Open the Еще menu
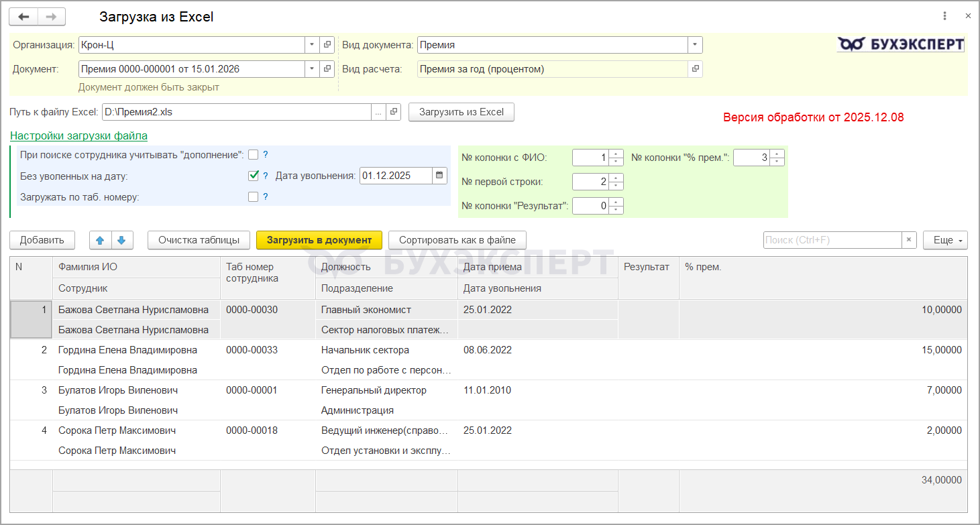980x525 pixels. tap(945, 240)
